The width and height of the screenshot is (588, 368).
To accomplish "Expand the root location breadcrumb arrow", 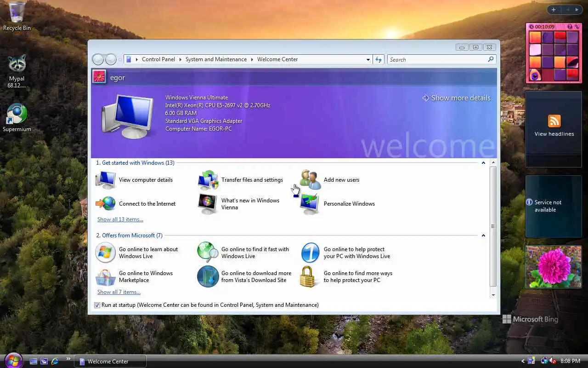I will click(136, 59).
